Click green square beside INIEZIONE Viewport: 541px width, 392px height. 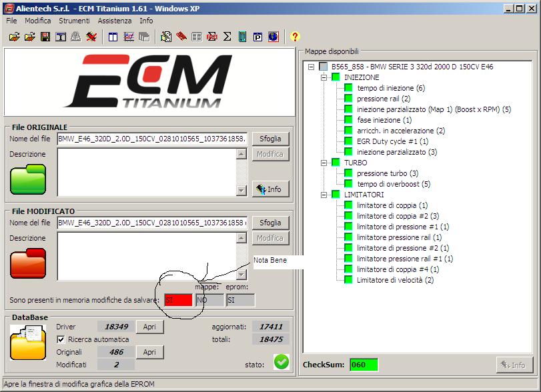coord(336,77)
